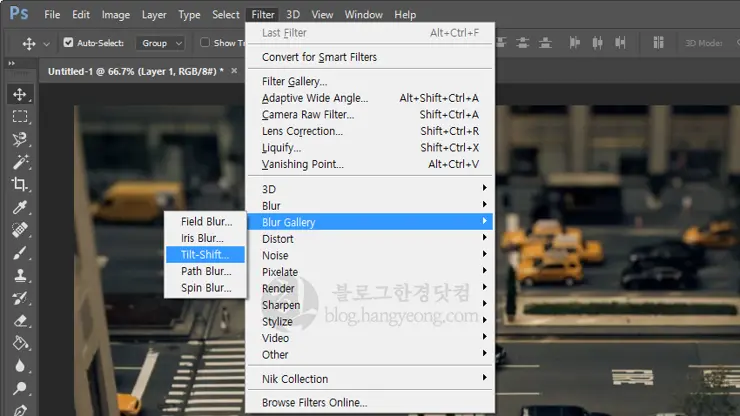Activate the Crop tool
Viewport: 740px width, 416px height.
coord(20,184)
